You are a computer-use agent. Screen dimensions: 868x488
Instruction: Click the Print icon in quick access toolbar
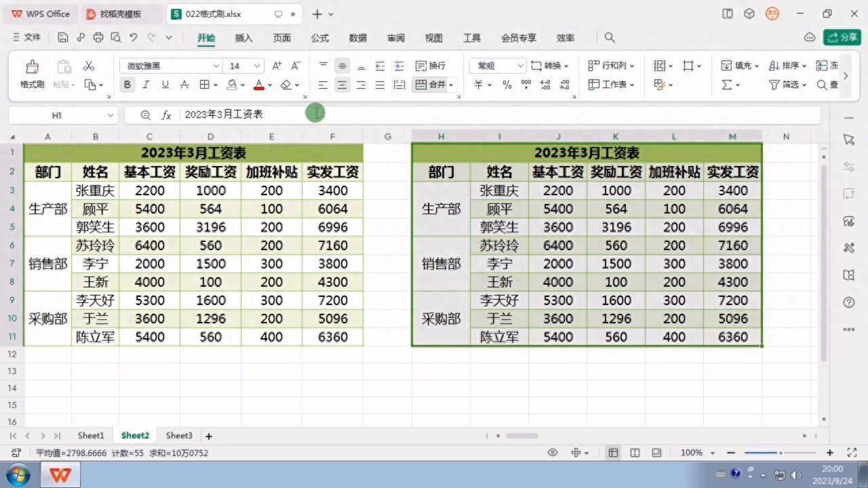click(98, 38)
